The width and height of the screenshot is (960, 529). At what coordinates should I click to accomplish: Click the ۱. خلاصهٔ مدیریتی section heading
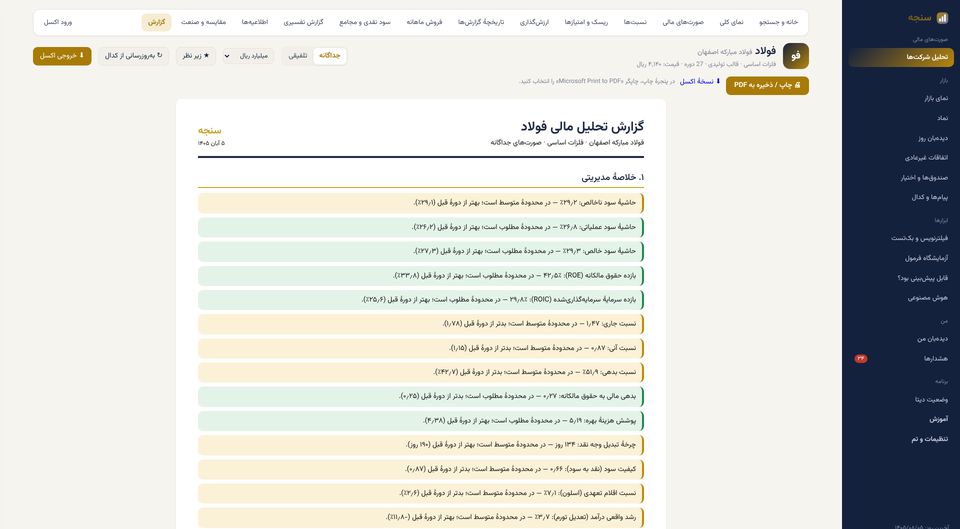click(612, 178)
